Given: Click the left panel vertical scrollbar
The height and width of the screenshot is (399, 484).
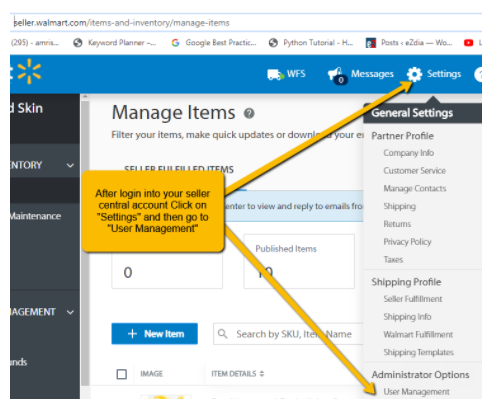Looking at the screenshot, I should coord(85,243).
